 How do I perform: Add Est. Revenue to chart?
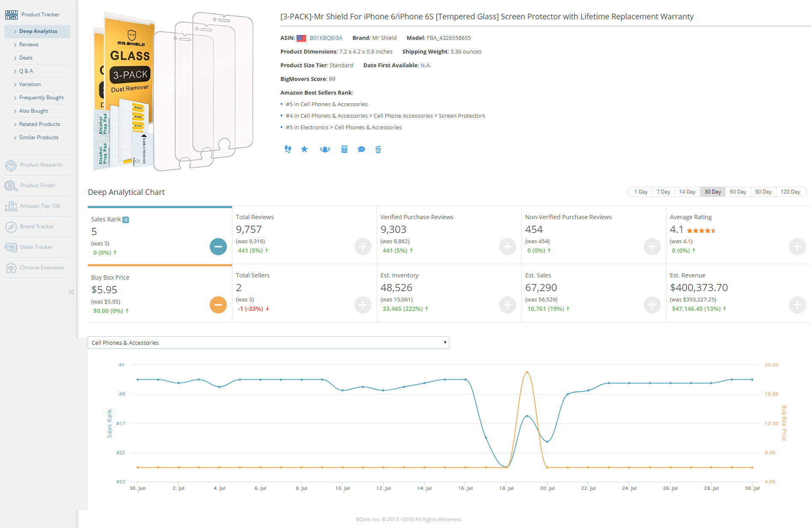coord(797,305)
